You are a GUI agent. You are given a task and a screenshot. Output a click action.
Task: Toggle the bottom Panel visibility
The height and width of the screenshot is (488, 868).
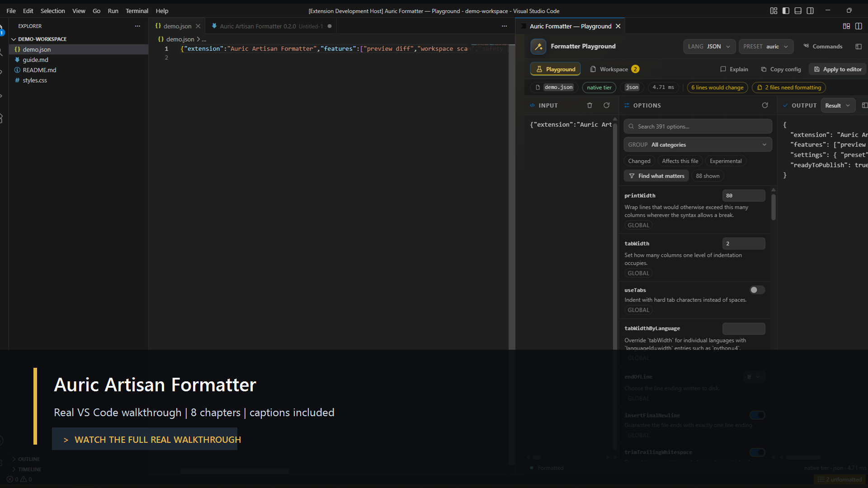tap(798, 11)
